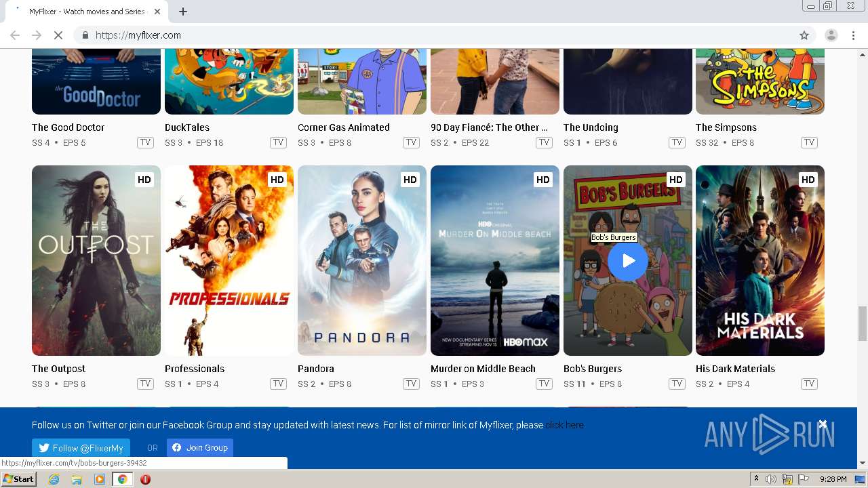Click the HD badge on Professionals poster

coord(277,180)
